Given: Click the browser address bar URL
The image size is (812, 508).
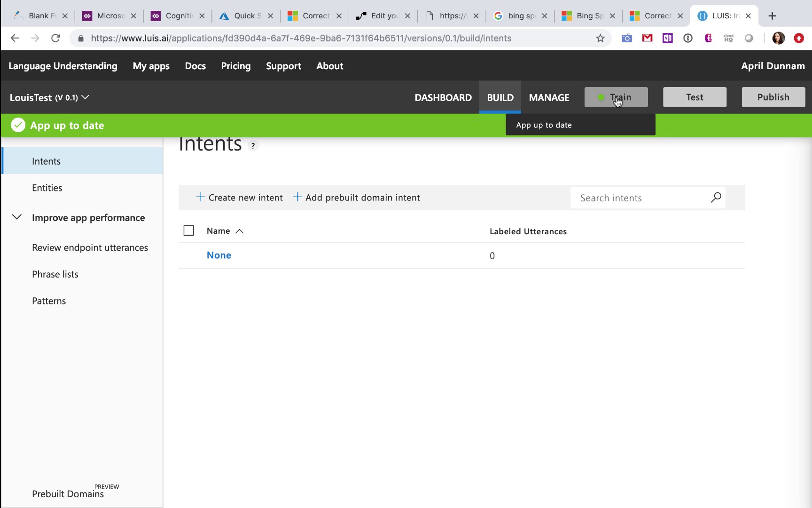Looking at the screenshot, I should 301,38.
